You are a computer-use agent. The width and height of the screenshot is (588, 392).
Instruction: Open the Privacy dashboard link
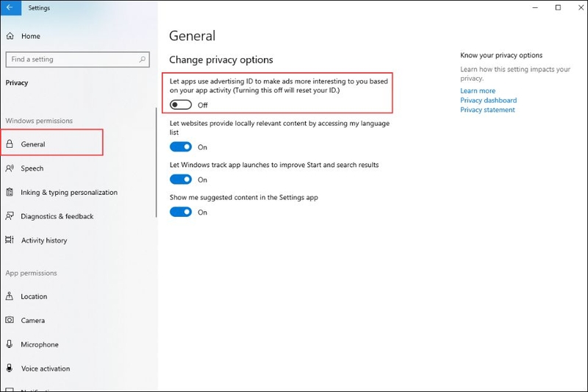pos(488,100)
